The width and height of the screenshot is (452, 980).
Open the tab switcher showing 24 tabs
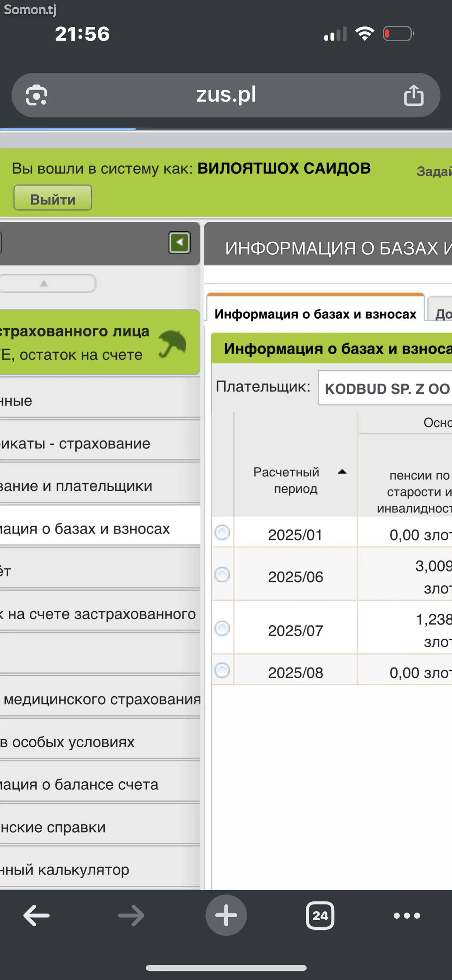coord(320,915)
